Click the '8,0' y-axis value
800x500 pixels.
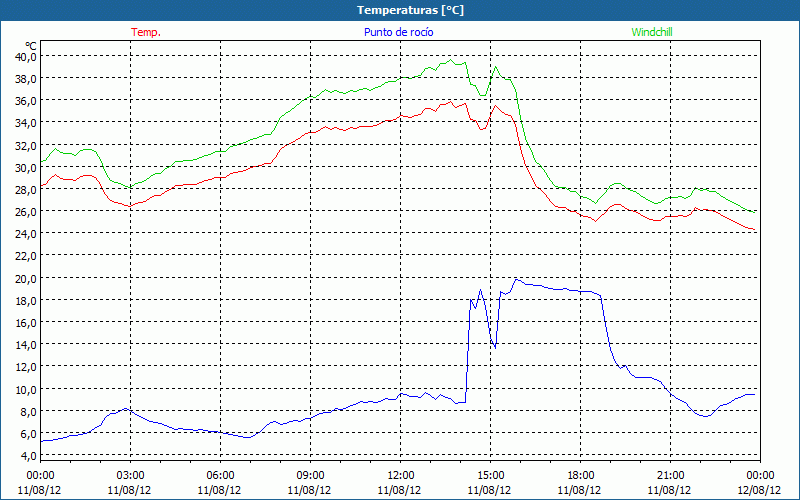pos(29,411)
